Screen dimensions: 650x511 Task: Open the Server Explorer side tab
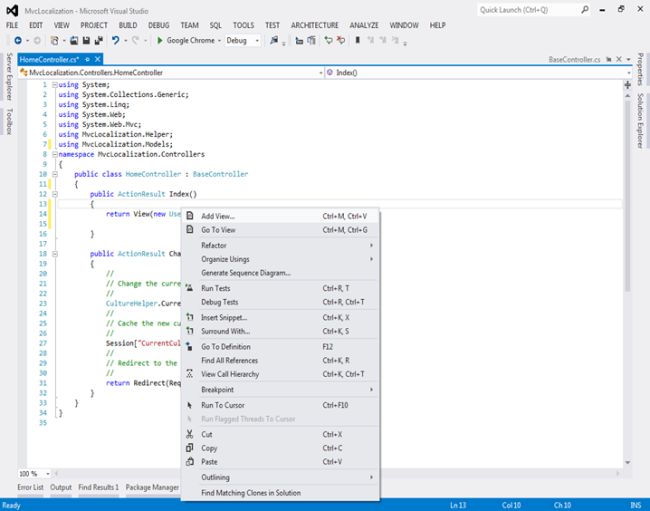[8, 76]
